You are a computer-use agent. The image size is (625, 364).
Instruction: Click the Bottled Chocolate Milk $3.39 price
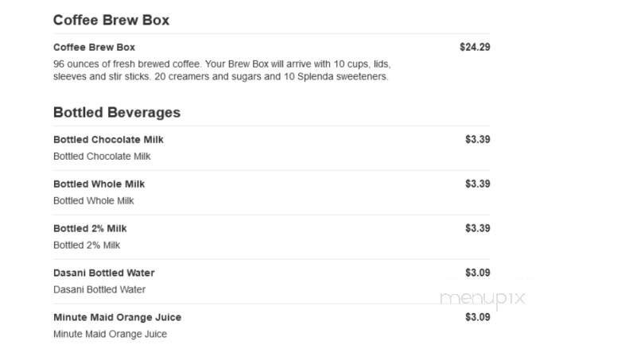477,139
